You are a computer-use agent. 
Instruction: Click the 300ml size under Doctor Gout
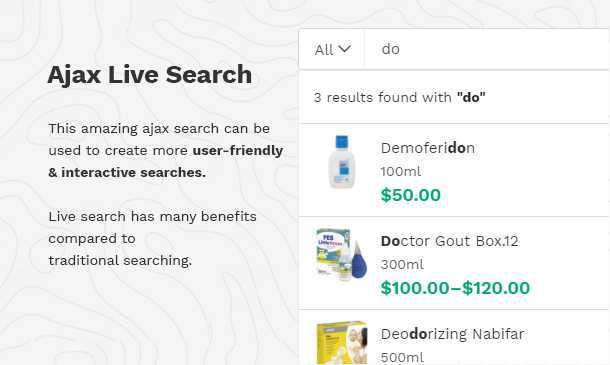coord(402,265)
